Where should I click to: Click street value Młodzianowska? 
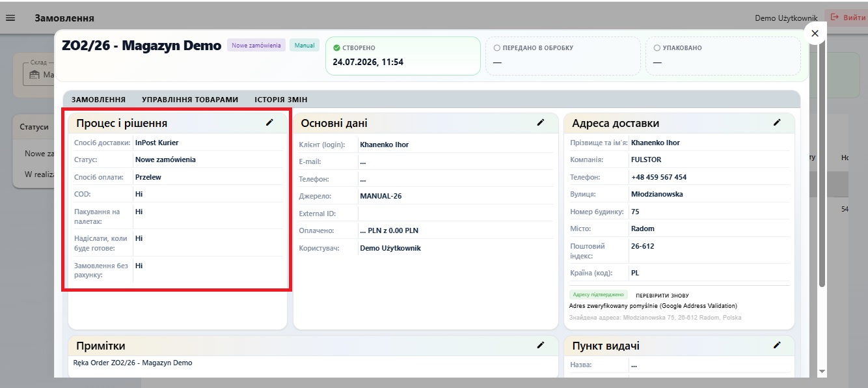tap(657, 194)
